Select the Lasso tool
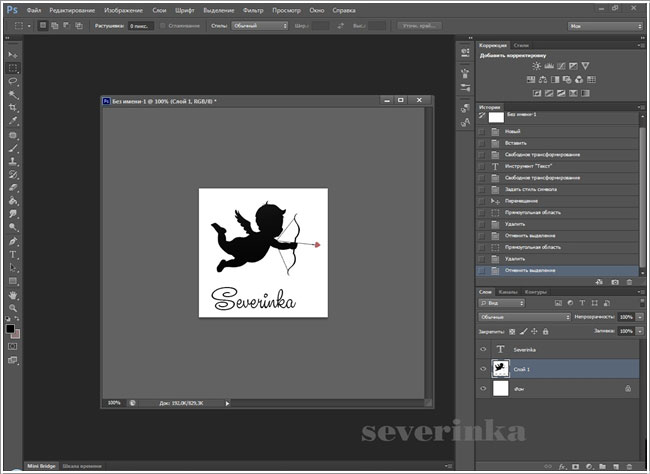 pos(13,81)
